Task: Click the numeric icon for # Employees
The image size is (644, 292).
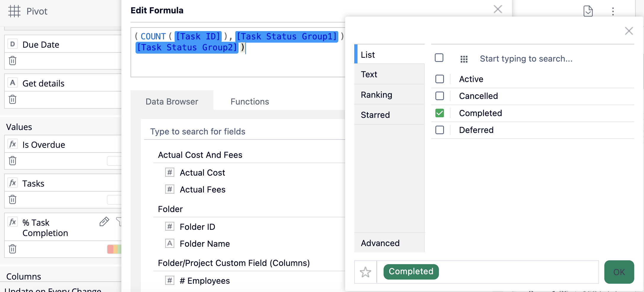Action: point(170,280)
